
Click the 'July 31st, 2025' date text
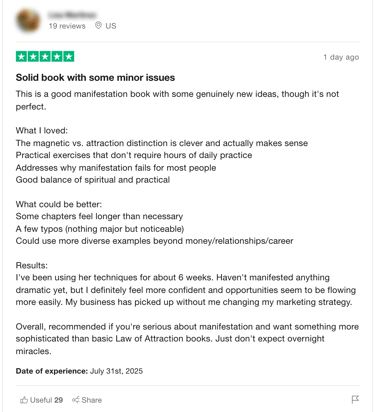click(116, 371)
